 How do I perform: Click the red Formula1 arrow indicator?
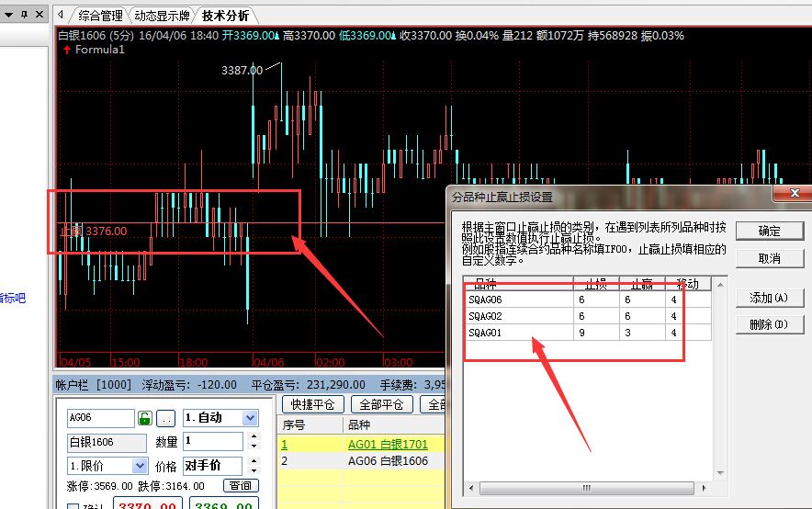[x=67, y=50]
